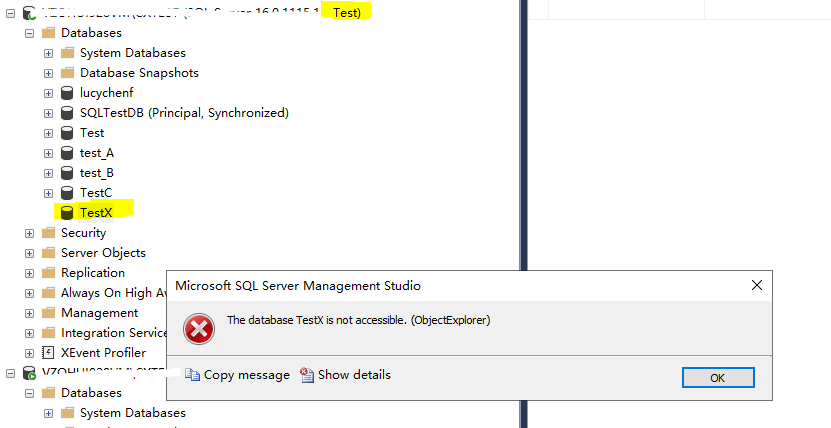Select the SQLTestDB (Principal, Synchronized) label
Viewport: 831px width, 428px height.
pyautogui.click(x=184, y=113)
